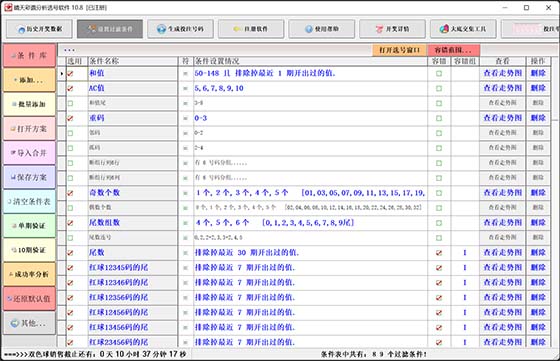
Task: Open 历史开奖数据 in the top toolbar
Action: (39, 29)
